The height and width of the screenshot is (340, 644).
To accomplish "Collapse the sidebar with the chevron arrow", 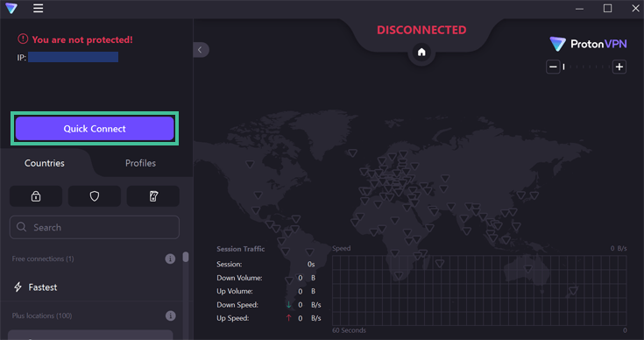I will 201,50.
